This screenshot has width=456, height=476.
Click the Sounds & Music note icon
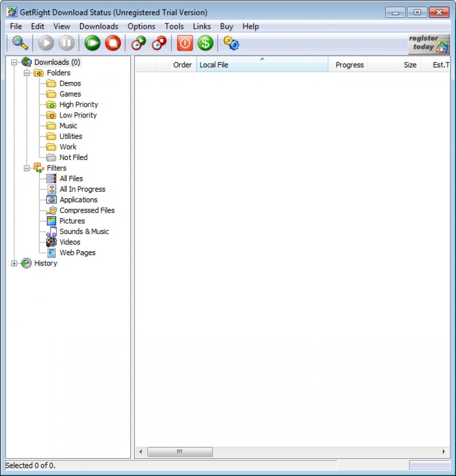click(52, 231)
